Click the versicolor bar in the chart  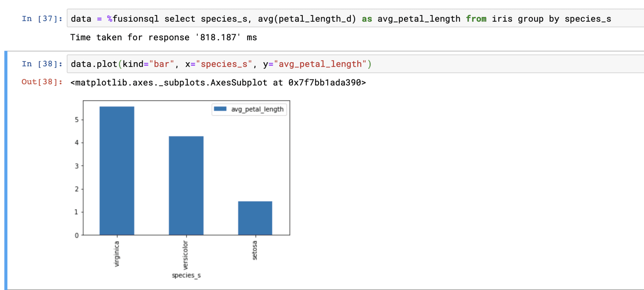186,185
